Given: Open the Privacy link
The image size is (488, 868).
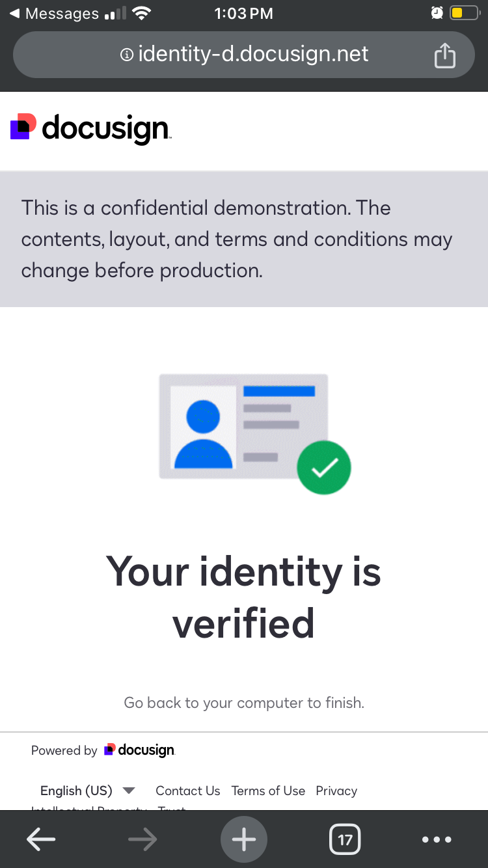Looking at the screenshot, I should [x=336, y=791].
